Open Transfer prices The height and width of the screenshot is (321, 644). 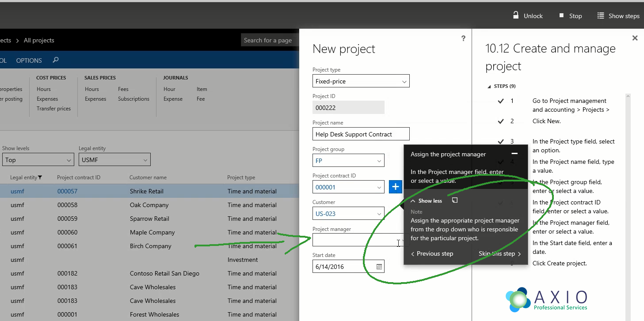tap(53, 109)
